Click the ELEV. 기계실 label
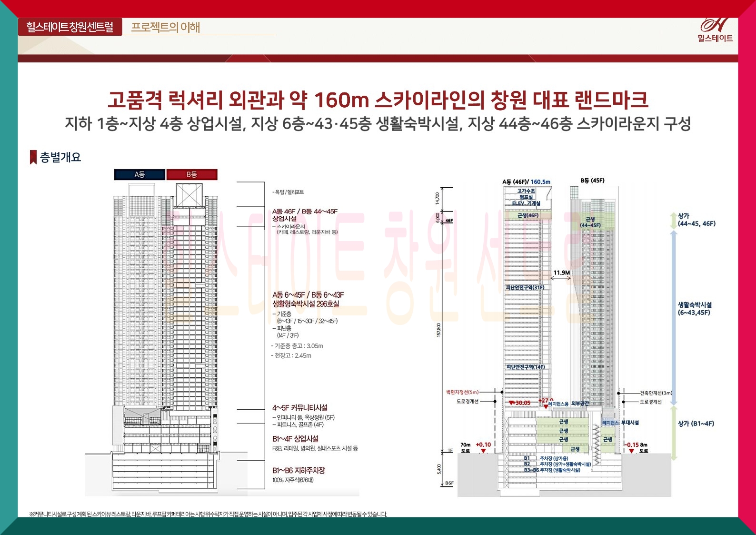This screenshot has height=535, width=756. point(526,203)
